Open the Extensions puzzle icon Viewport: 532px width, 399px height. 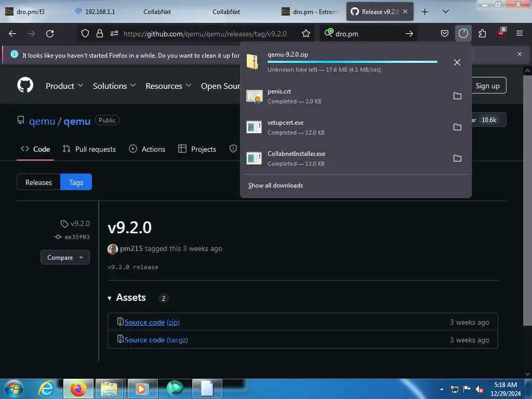click(x=482, y=34)
